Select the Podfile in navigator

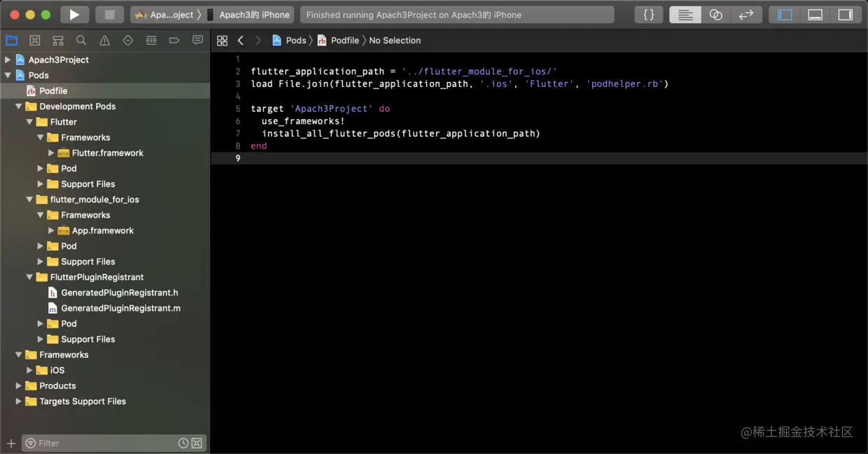pos(105,91)
